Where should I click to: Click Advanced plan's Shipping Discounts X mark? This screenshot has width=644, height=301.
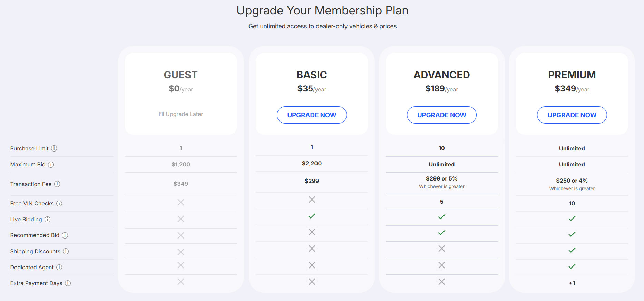click(x=442, y=249)
